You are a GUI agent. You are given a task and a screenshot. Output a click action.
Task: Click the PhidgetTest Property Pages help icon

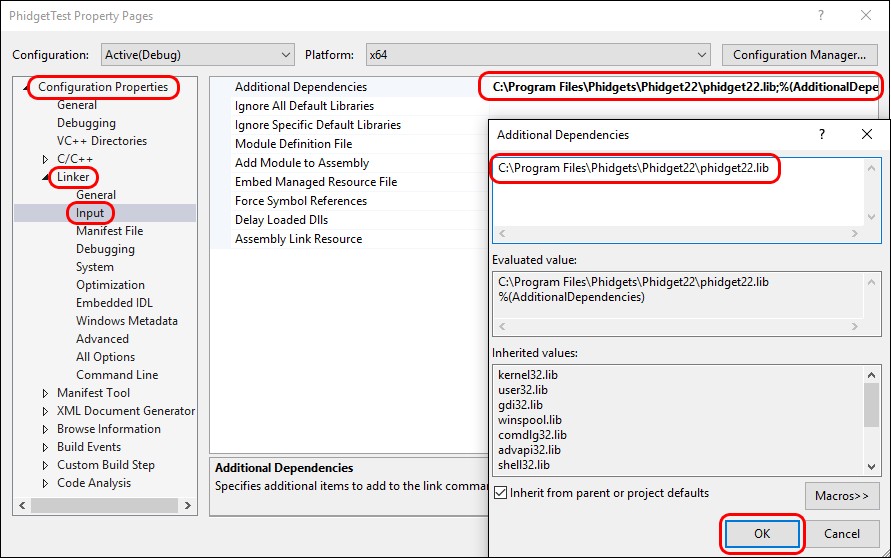click(x=820, y=16)
